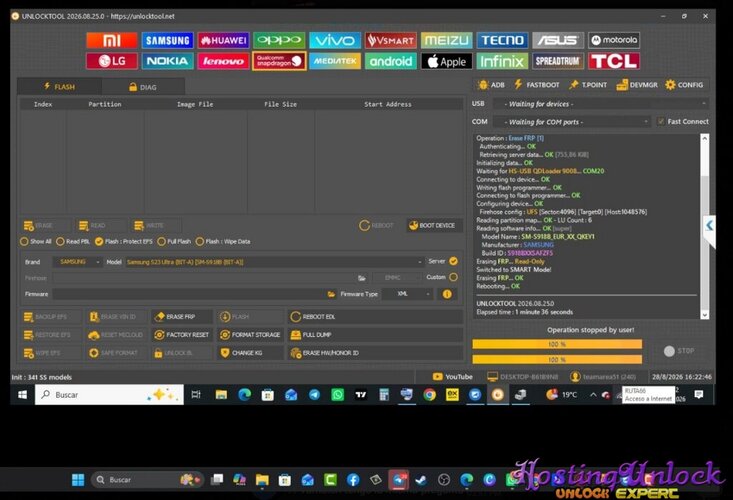The width and height of the screenshot is (733, 500).
Task: Click the Firmware path input field
Action: 189,294
